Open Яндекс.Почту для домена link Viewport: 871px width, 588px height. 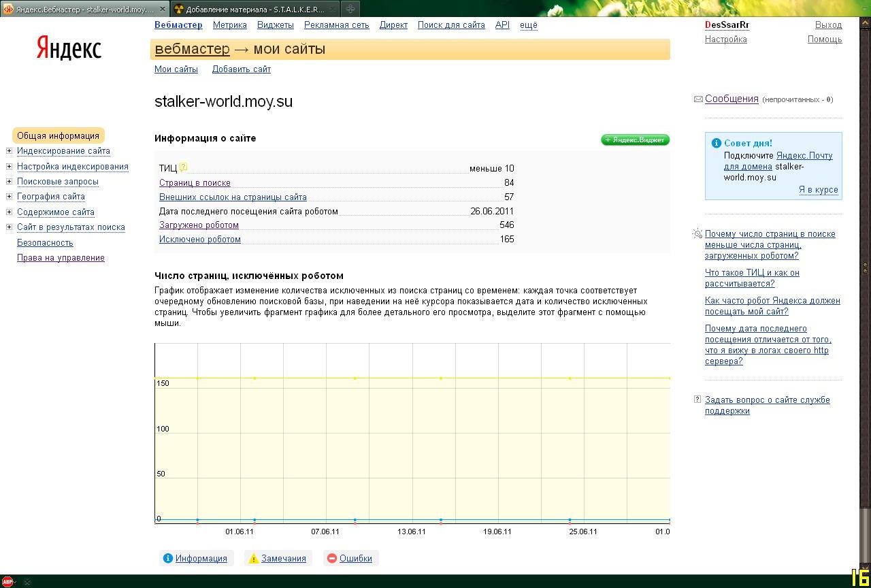(778, 161)
